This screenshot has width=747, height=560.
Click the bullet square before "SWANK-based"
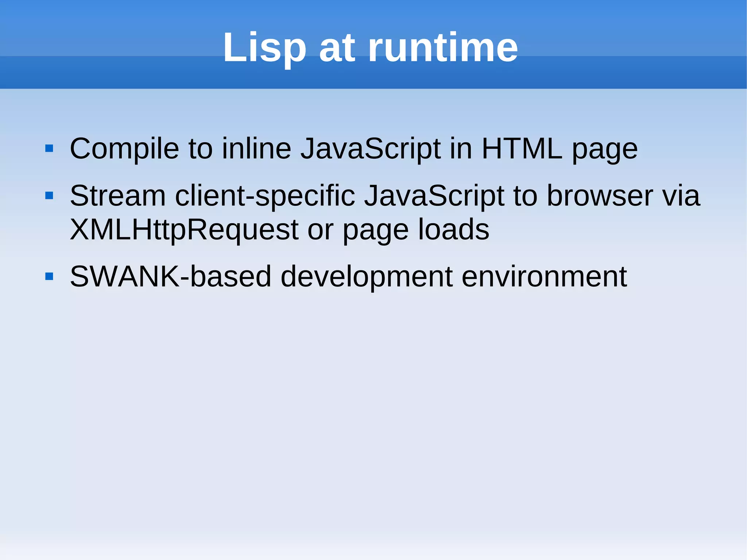[x=49, y=277]
